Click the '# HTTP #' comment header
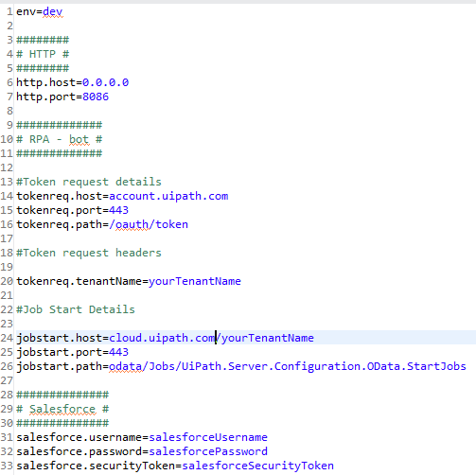476x475 pixels. tap(43, 54)
